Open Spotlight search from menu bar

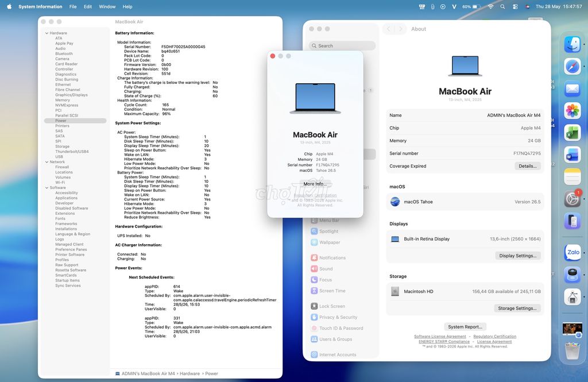[x=502, y=6]
